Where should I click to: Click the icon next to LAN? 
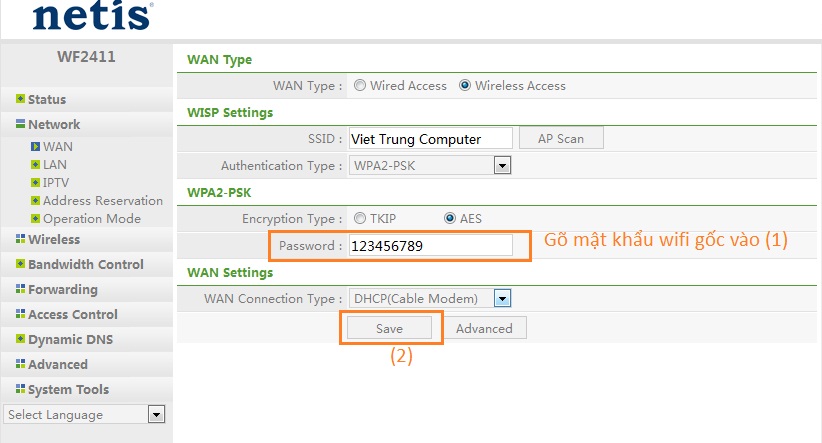[x=35, y=165]
